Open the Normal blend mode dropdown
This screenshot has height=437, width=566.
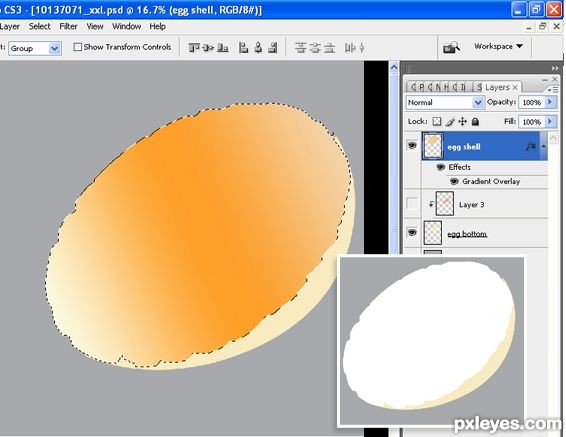[x=478, y=102]
